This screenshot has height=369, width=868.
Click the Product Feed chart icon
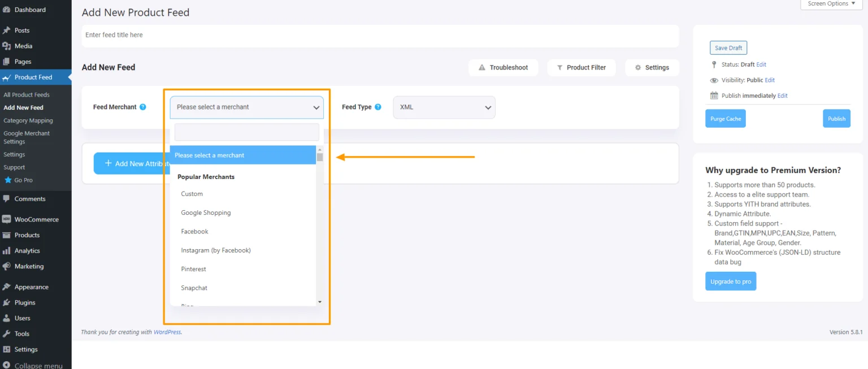(x=7, y=77)
